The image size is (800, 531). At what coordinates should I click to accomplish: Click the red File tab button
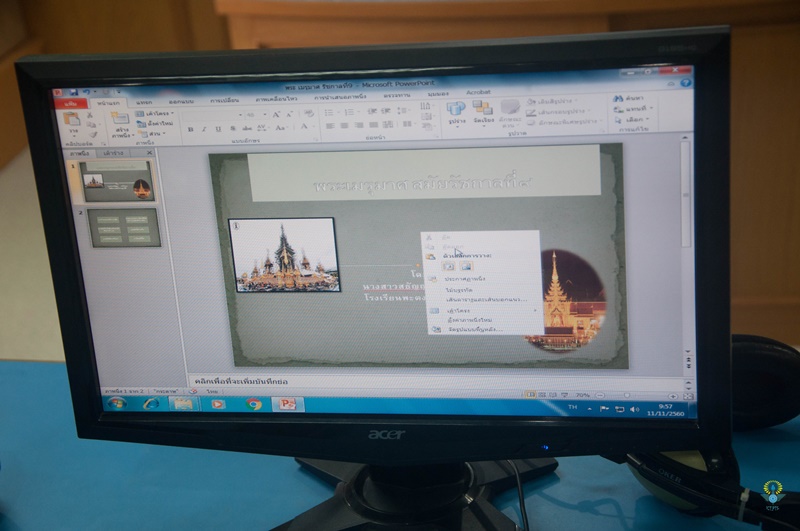tap(72, 102)
